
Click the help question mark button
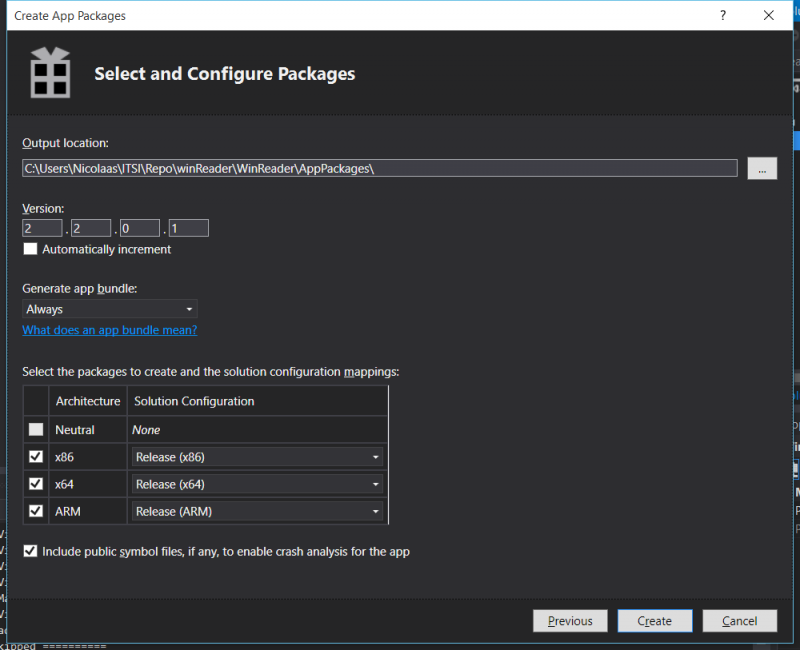pos(722,16)
